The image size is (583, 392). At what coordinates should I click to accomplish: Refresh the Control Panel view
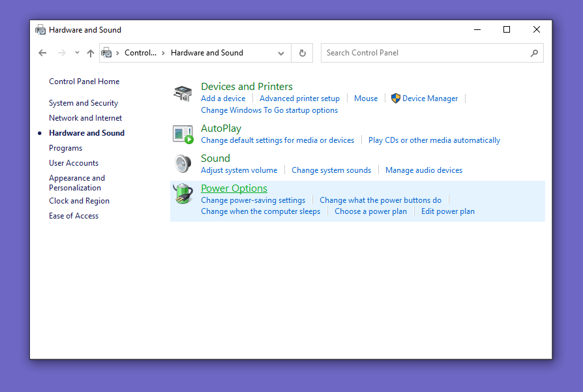pyautogui.click(x=303, y=53)
